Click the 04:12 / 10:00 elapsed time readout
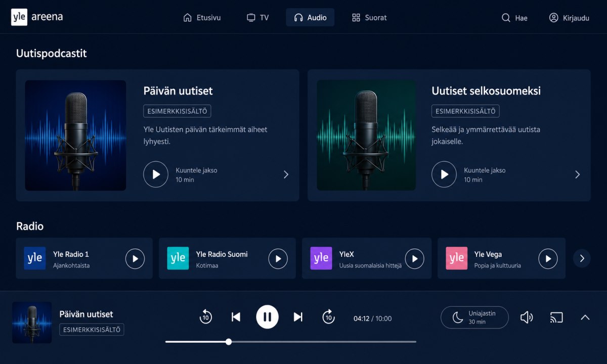The width and height of the screenshot is (607, 364). [x=372, y=318]
